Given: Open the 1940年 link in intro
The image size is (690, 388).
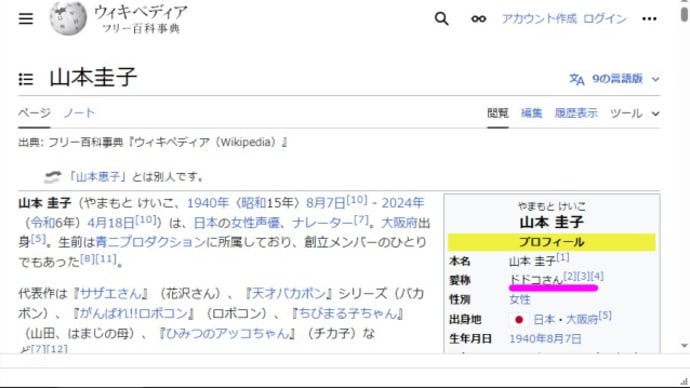Looking at the screenshot, I should 208,203.
